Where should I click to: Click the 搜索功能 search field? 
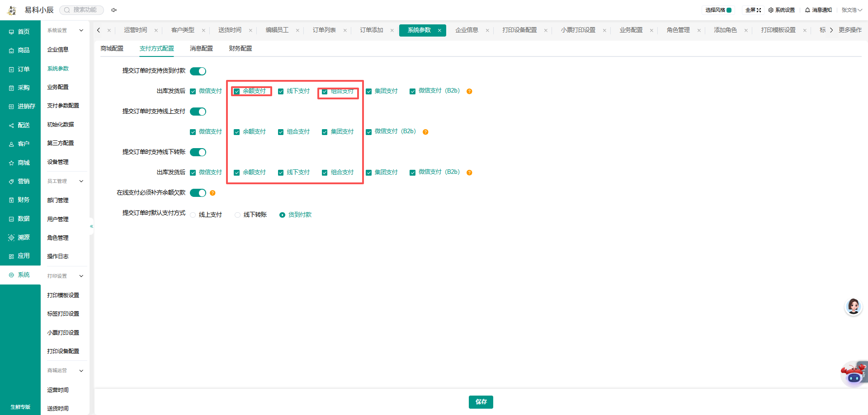82,10
